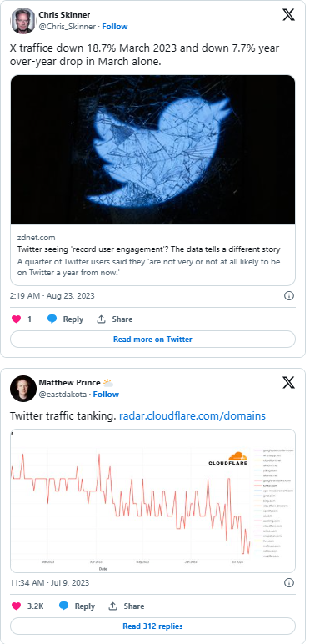Click reply bubble icon on Chris Skinner's tweet

(x=52, y=319)
